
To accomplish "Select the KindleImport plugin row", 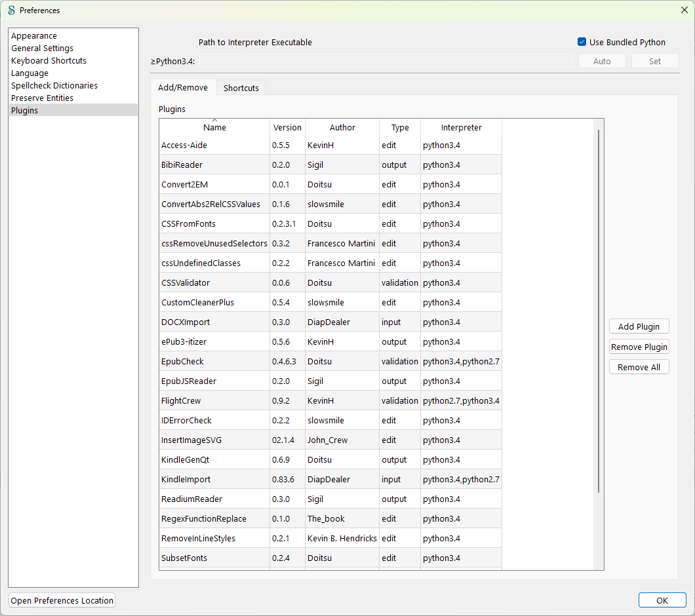I will 330,479.
